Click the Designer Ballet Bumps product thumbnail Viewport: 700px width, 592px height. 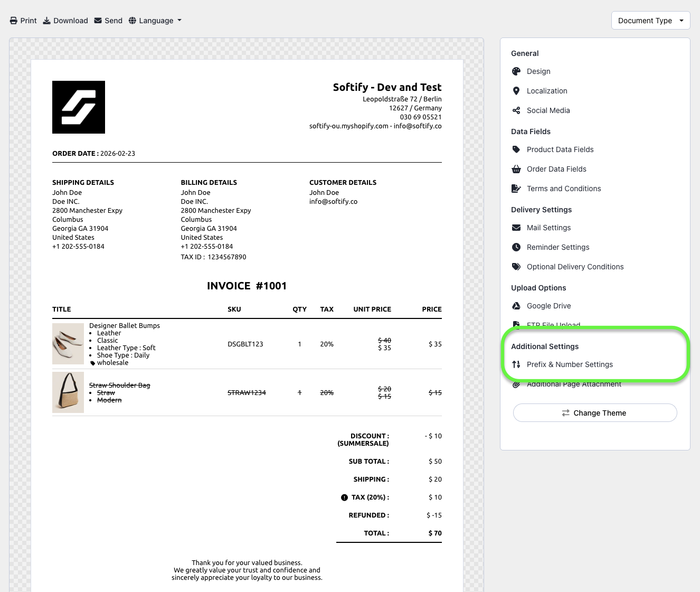coord(68,344)
